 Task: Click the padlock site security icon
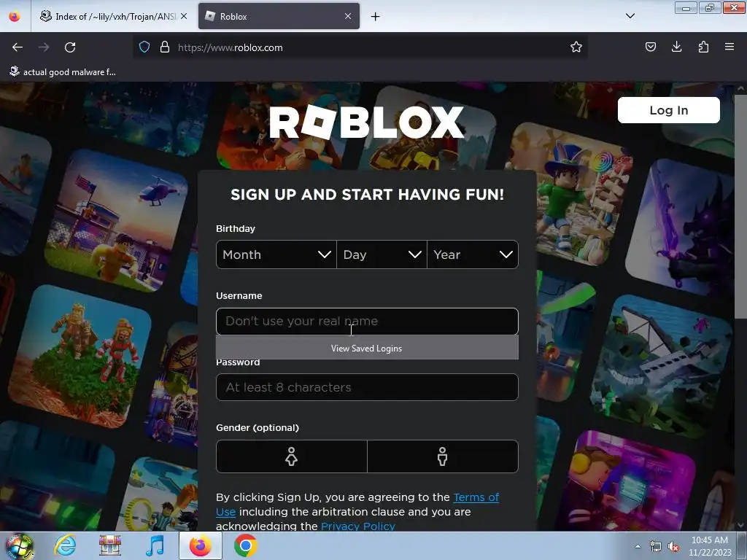coord(165,47)
